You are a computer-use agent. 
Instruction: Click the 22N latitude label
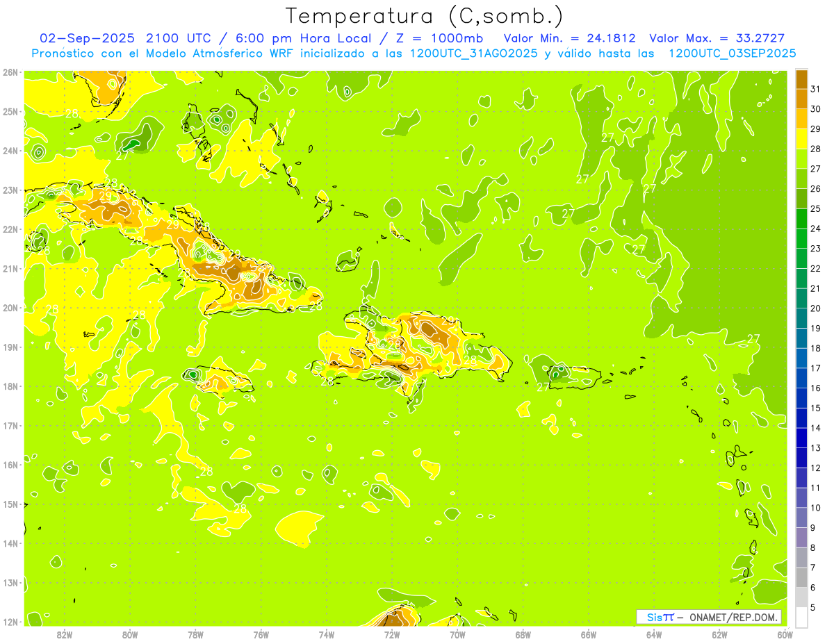[10, 229]
